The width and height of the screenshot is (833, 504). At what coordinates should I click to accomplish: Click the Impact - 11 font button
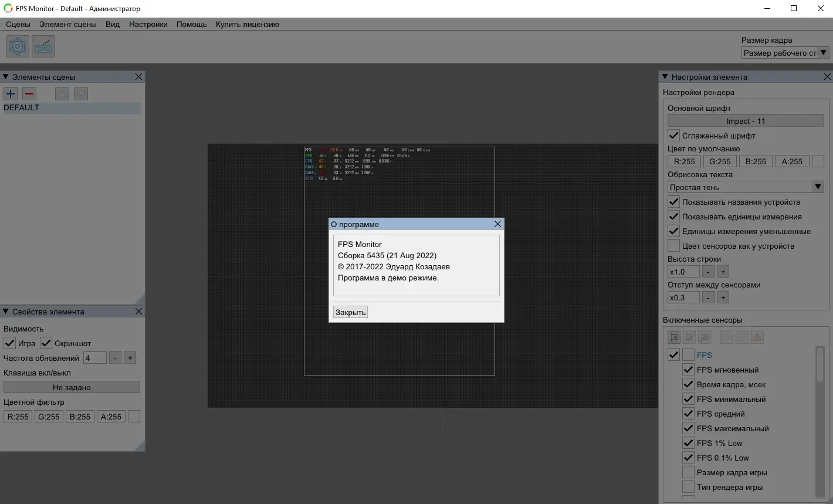[x=746, y=121]
